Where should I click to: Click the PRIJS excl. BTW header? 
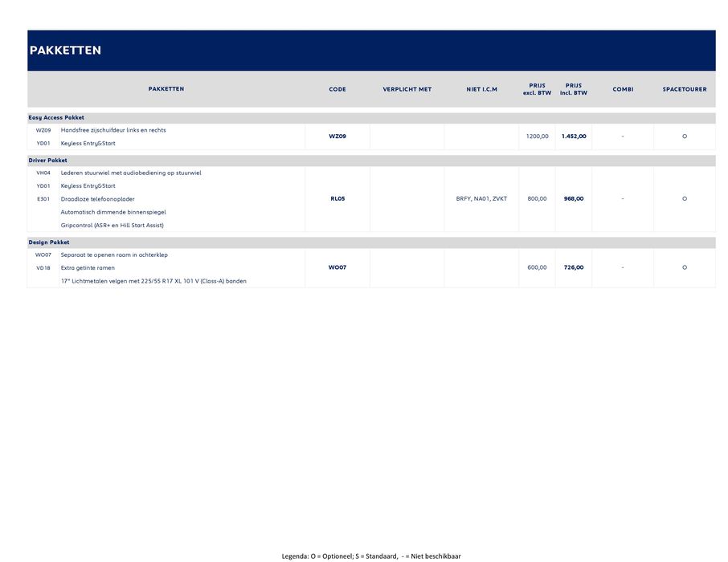click(x=537, y=89)
